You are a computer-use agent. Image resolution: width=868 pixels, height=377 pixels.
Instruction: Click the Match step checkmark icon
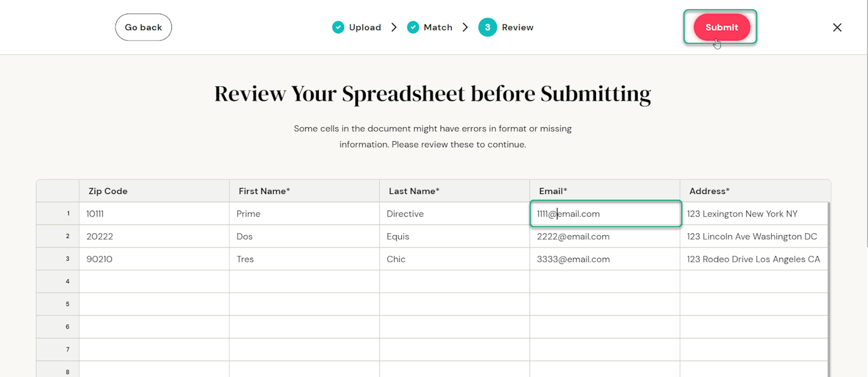point(413,27)
